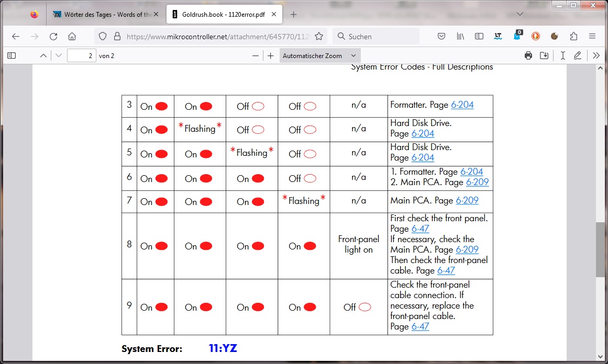Click the mikrocontroller.net URL address field
This screenshot has height=364, width=608.
[x=218, y=37]
